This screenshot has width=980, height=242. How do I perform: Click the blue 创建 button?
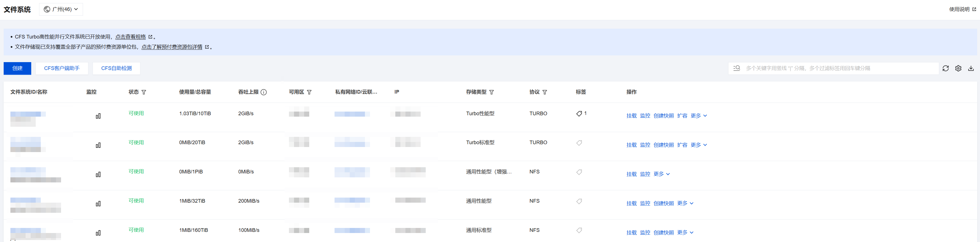coord(17,68)
